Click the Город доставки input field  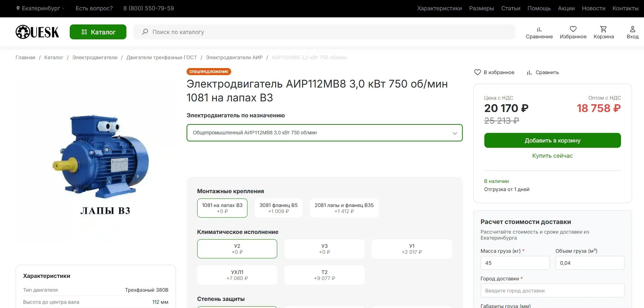coord(552,291)
